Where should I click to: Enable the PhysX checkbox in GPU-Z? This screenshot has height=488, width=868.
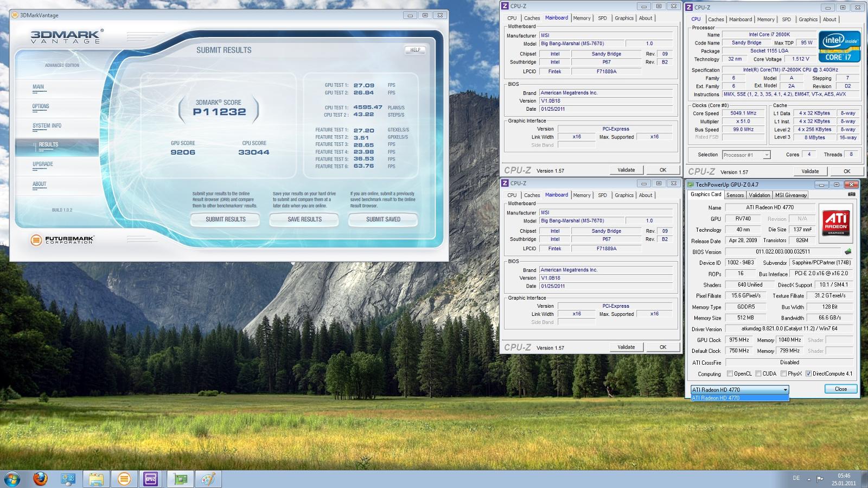coord(783,373)
